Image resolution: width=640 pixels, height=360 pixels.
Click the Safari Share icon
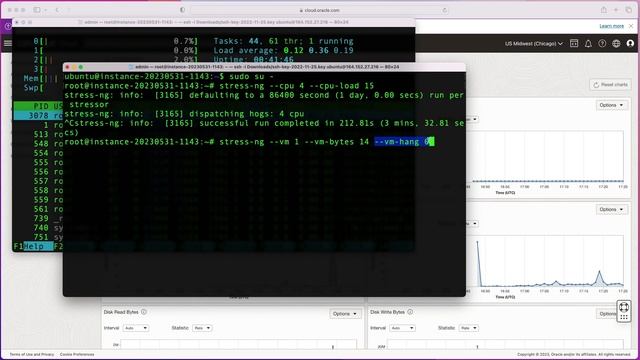[x=603, y=10]
